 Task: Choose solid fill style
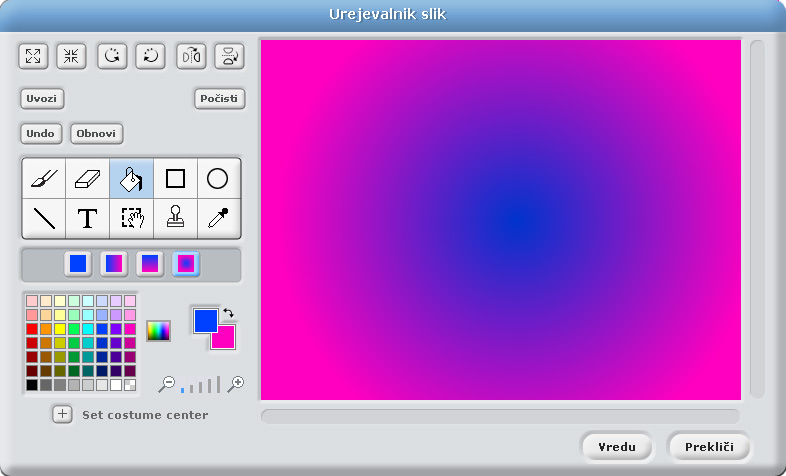tap(78, 264)
